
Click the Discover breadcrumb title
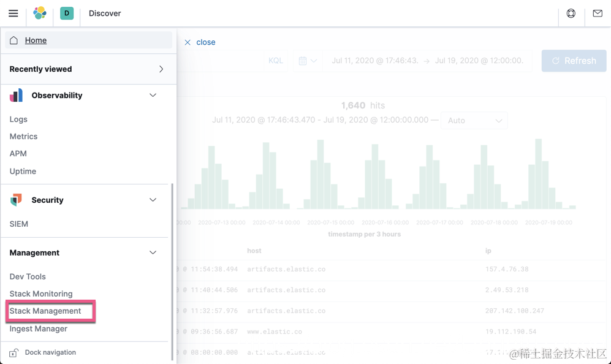105,13
